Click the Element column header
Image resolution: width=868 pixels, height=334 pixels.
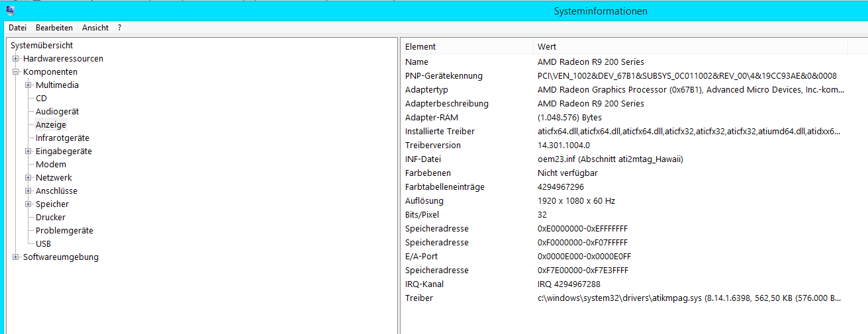[x=467, y=46]
